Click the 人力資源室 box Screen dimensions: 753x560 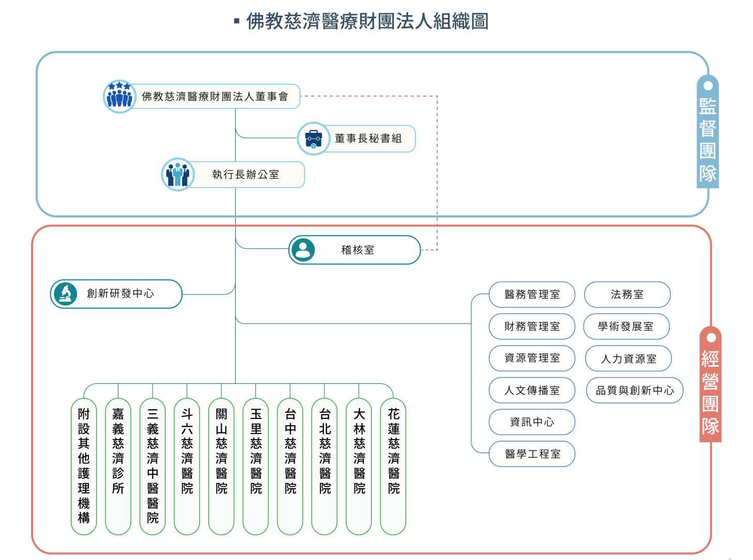tap(628, 359)
